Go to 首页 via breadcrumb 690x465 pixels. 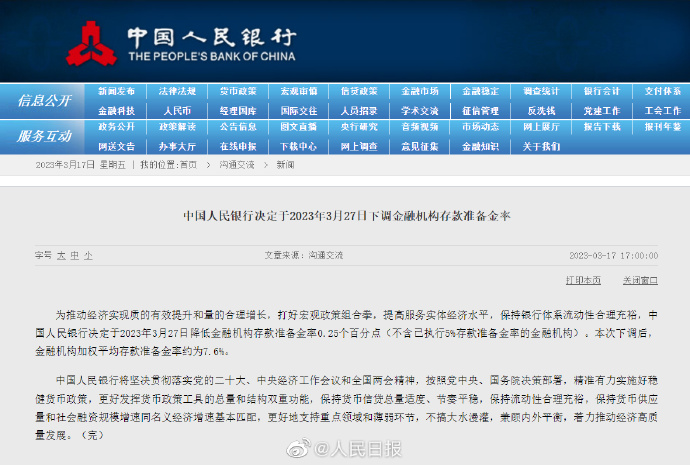click(x=188, y=165)
